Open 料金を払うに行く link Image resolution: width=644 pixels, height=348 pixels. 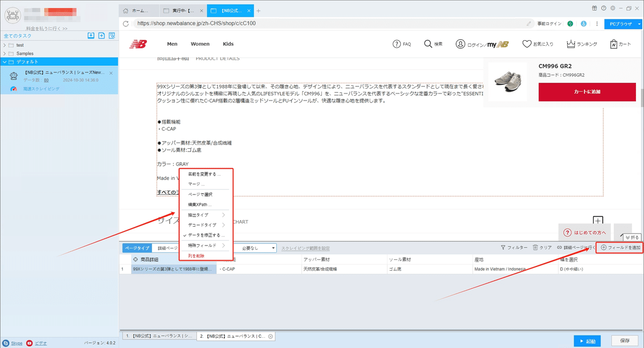[47, 28]
